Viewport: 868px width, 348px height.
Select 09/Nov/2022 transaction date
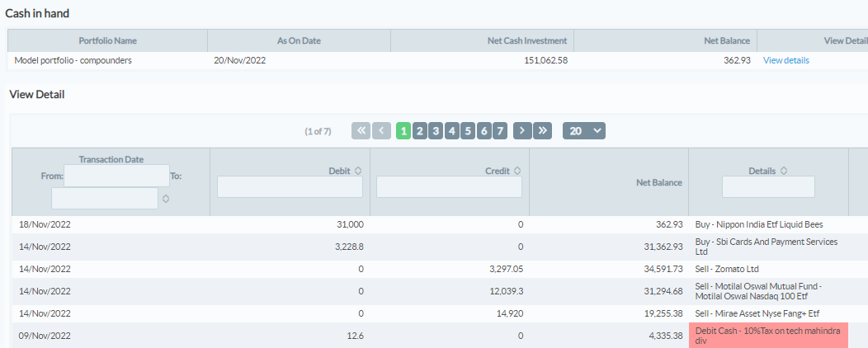pyautogui.click(x=45, y=336)
